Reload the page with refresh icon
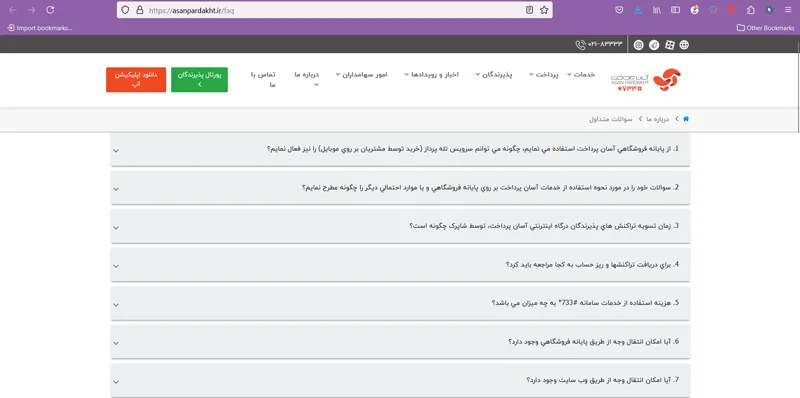Viewport: 800px width, 398px height. click(50, 10)
